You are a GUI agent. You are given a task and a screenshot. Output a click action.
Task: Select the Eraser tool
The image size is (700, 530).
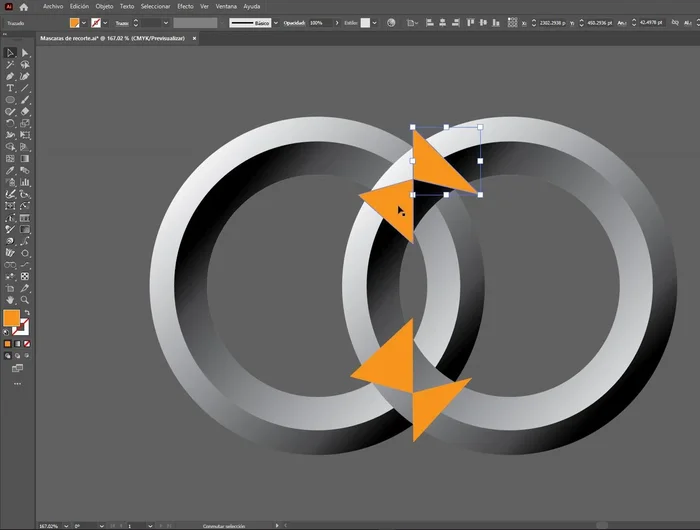[25, 112]
